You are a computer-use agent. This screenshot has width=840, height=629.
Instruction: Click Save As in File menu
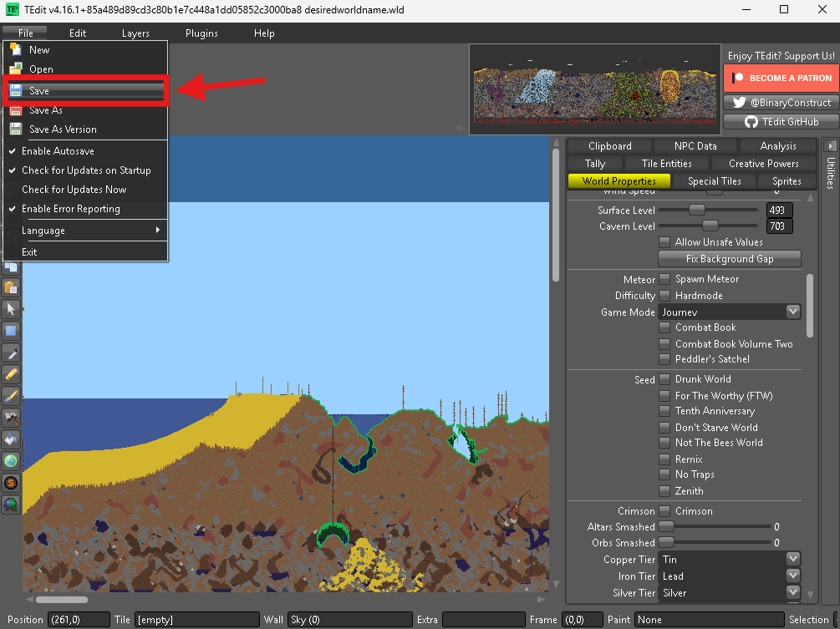(x=46, y=110)
